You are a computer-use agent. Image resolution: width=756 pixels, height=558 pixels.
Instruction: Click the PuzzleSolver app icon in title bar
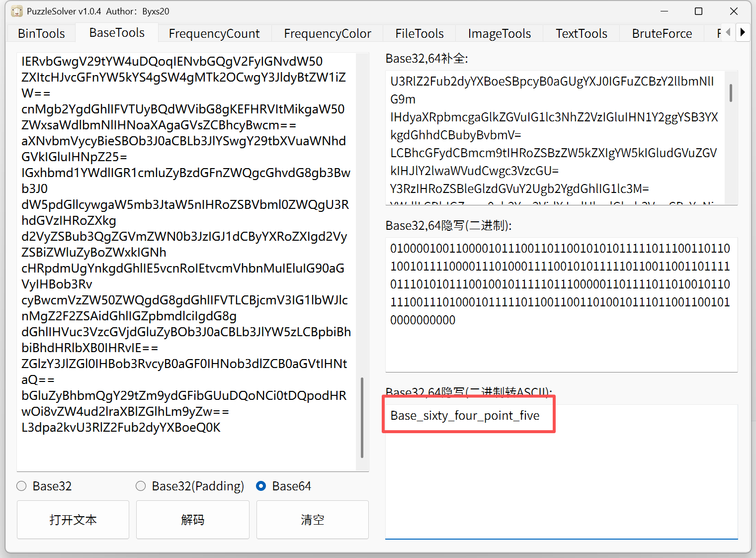17,11
